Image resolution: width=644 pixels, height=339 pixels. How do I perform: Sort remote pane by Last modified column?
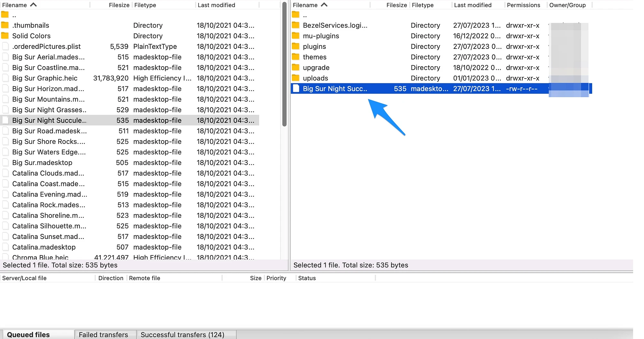(x=478, y=5)
